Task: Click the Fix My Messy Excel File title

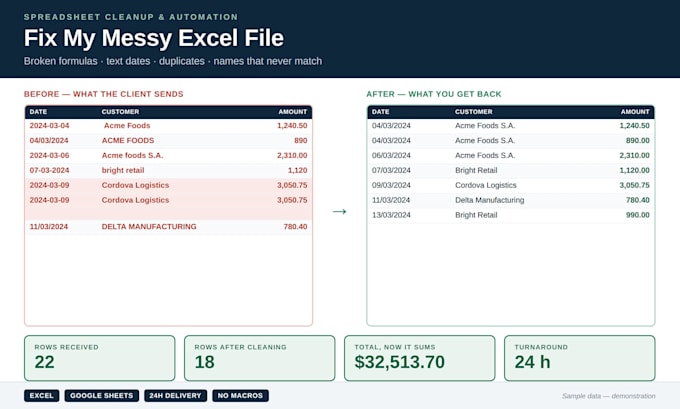Action: click(x=154, y=38)
